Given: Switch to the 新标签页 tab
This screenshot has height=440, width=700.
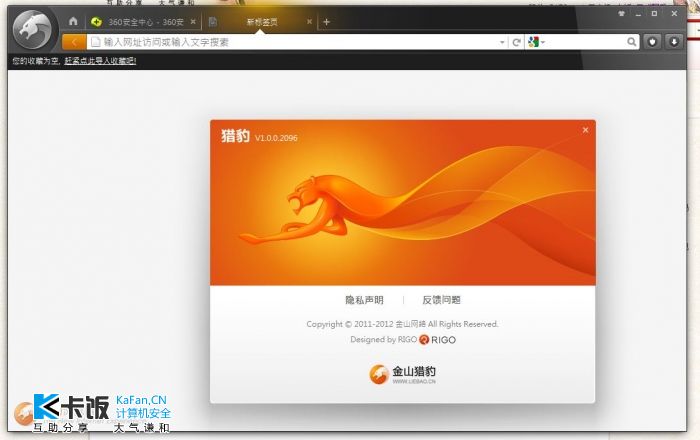Looking at the screenshot, I should point(262,22).
